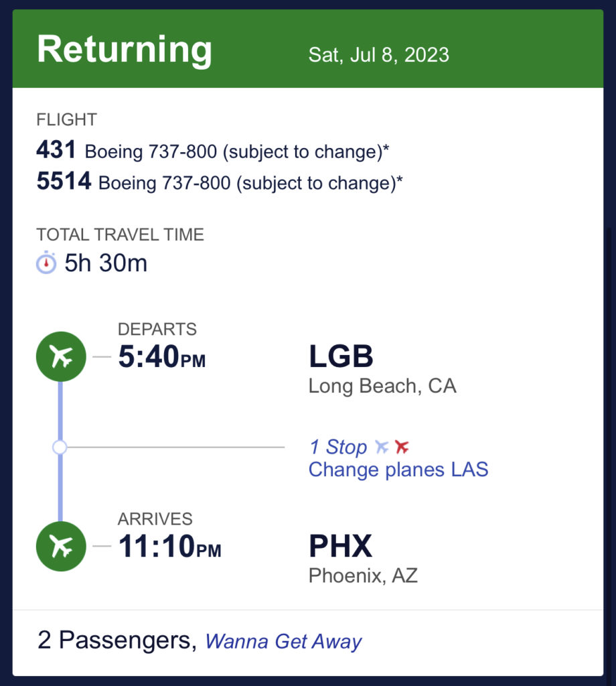Open the Wanna Get Away fare link
This screenshot has width=616, height=686.
284,641
